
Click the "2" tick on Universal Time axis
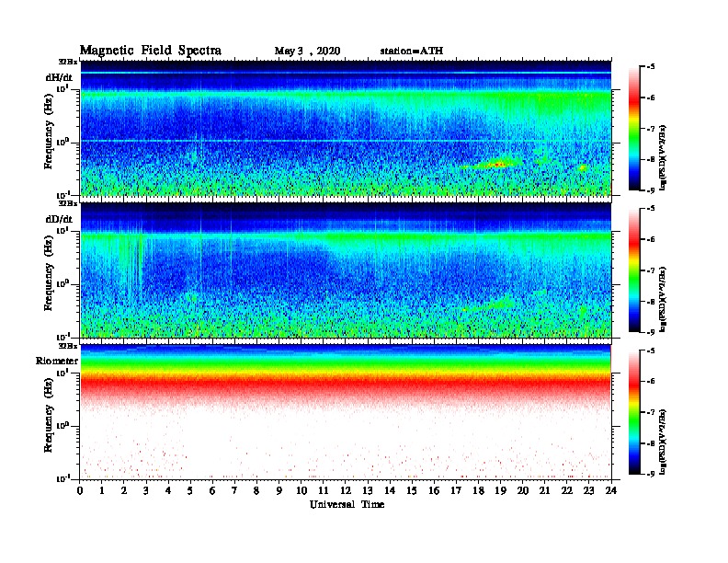tap(124, 490)
